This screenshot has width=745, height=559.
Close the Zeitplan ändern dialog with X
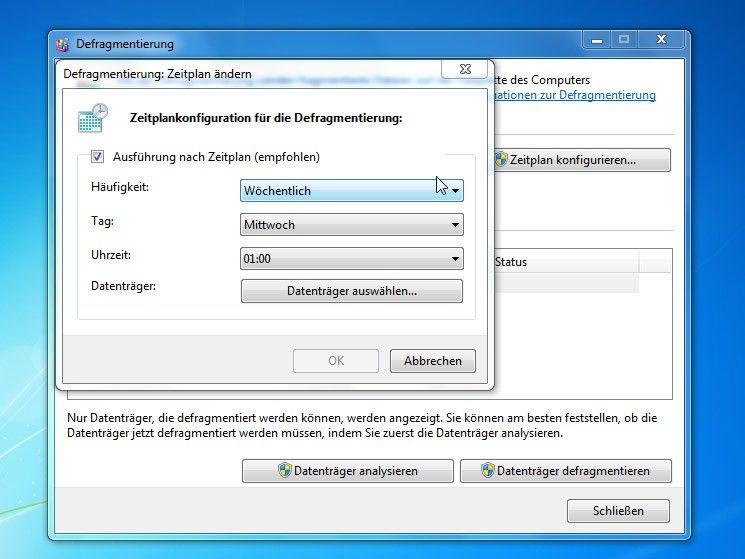coord(465,70)
